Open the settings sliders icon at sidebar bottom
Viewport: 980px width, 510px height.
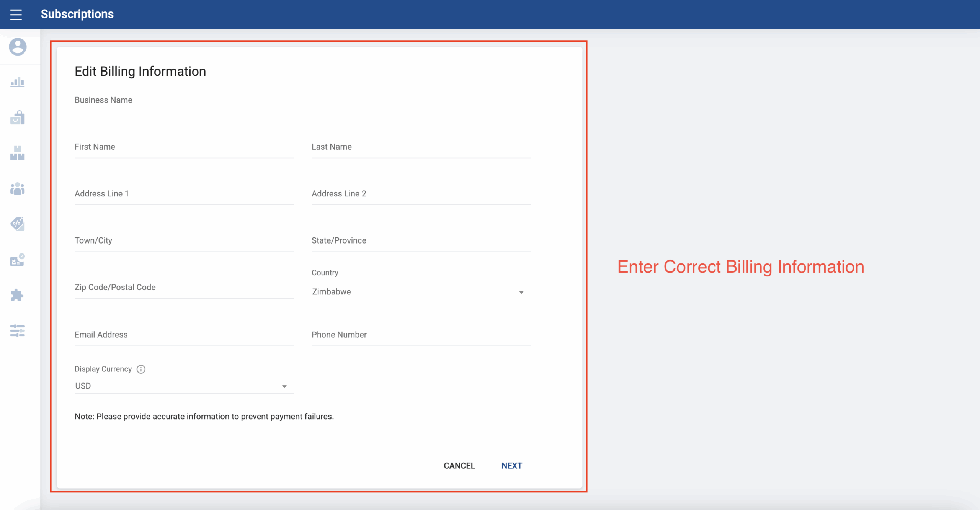pyautogui.click(x=17, y=331)
